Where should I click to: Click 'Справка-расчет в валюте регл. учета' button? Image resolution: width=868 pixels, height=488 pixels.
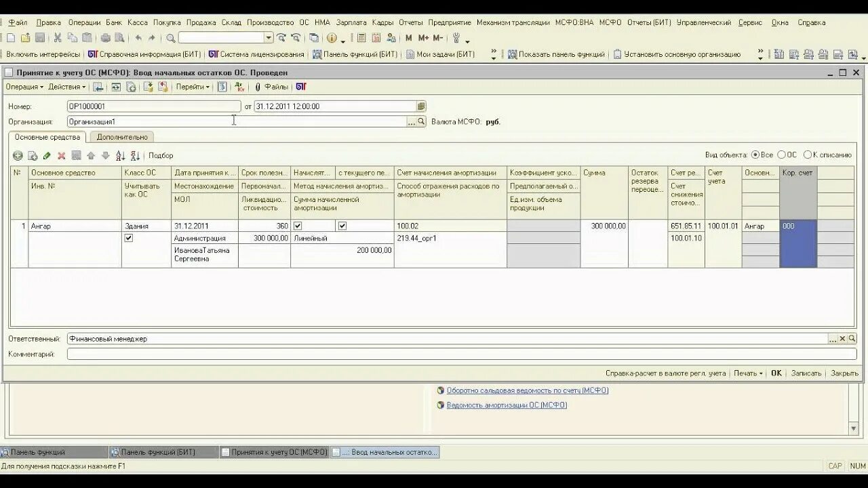(665, 373)
